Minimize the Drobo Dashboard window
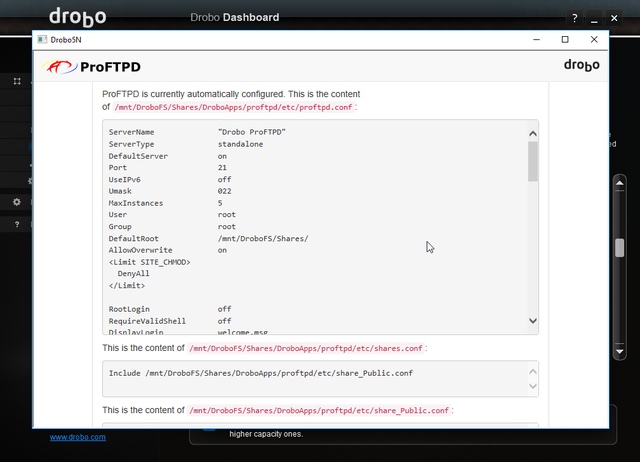Viewport: 640px width, 462px height. click(594, 18)
